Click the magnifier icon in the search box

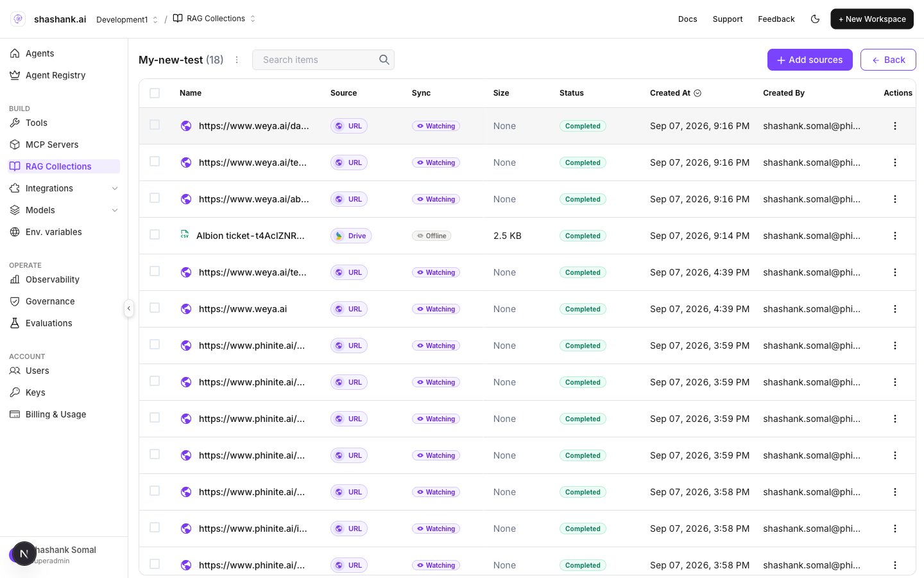[384, 60]
